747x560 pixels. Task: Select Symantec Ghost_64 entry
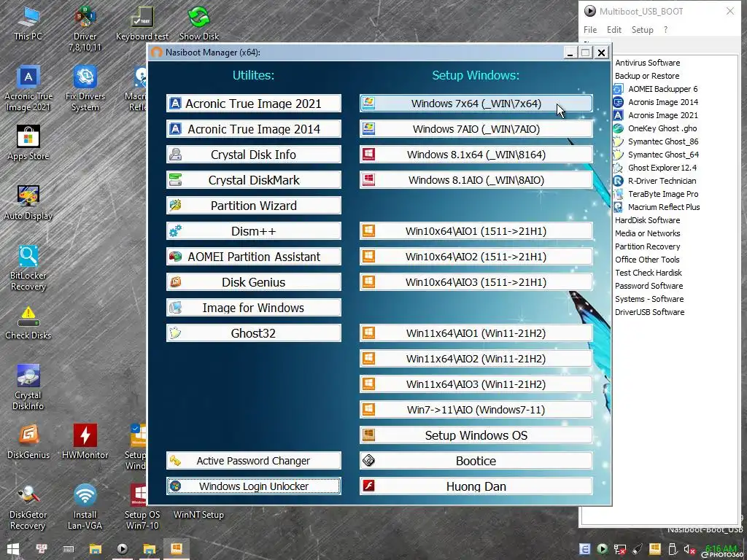(656, 155)
